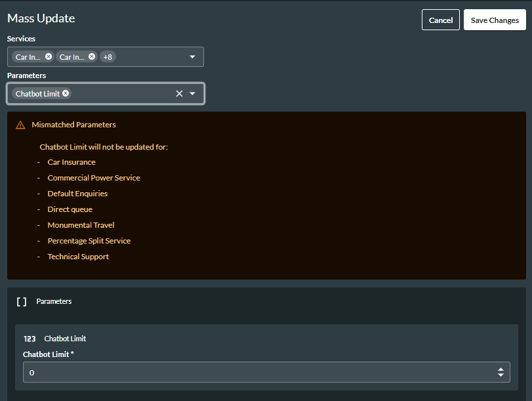The image size is (532, 401).
Task: Show the +8 more services chip
Action: (x=108, y=56)
